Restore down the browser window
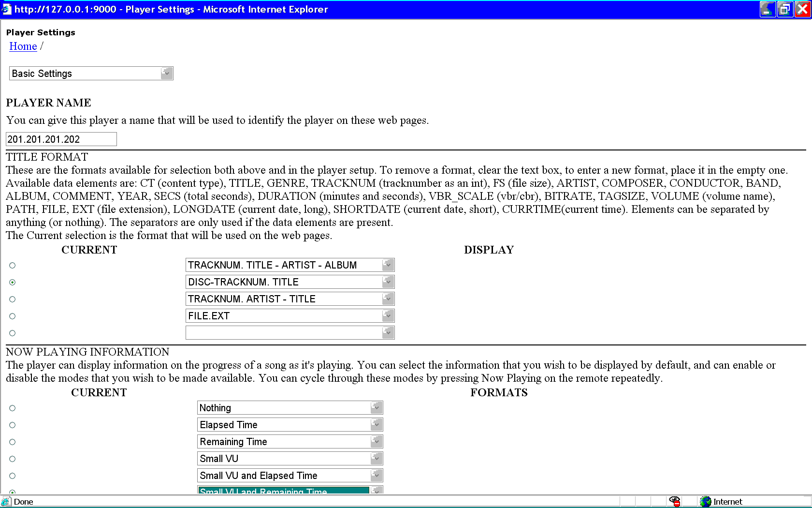812x508 pixels. (x=785, y=9)
